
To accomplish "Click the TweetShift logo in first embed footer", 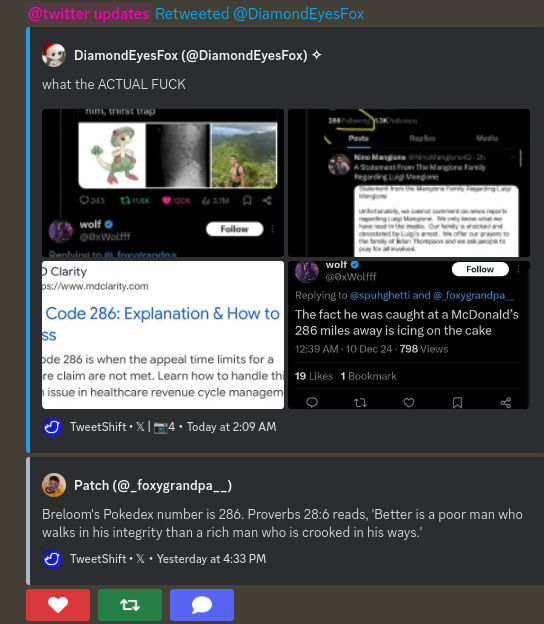I will coord(52,427).
